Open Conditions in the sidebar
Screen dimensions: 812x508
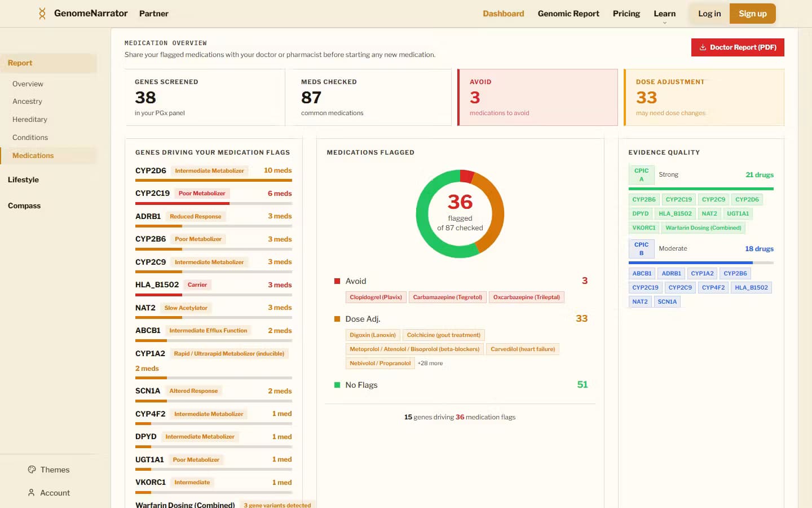(x=30, y=138)
